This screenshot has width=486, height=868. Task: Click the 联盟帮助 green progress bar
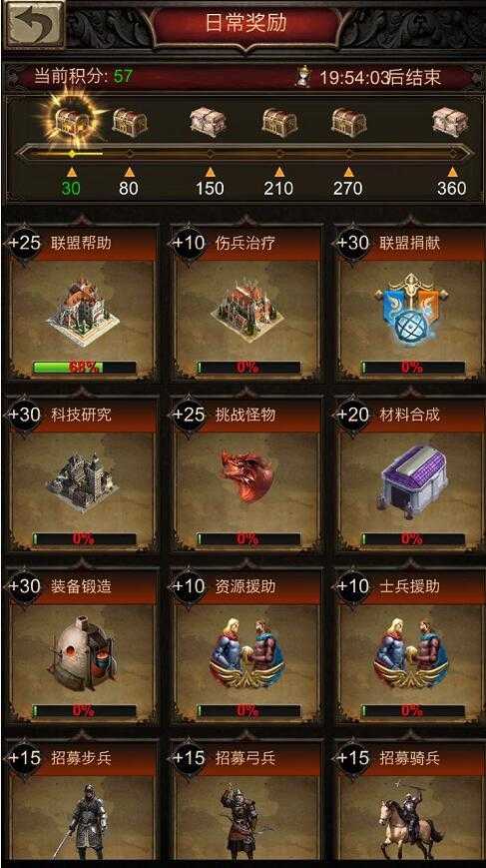84,367
